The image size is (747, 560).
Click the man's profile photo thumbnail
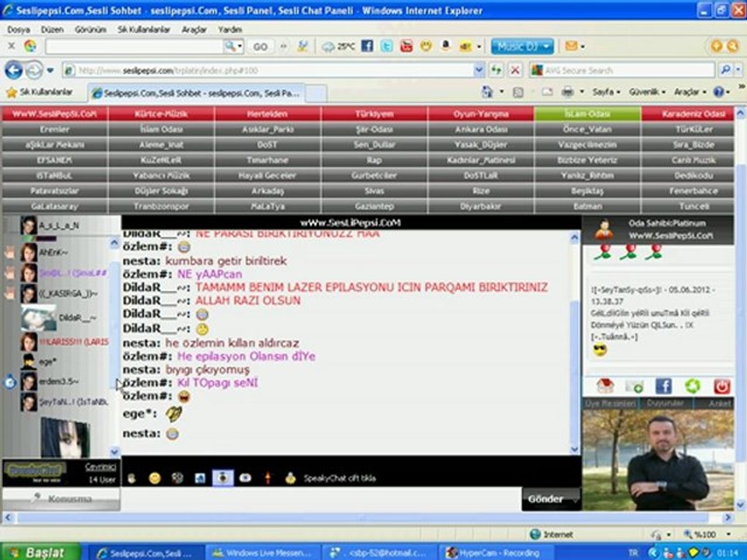[658, 460]
